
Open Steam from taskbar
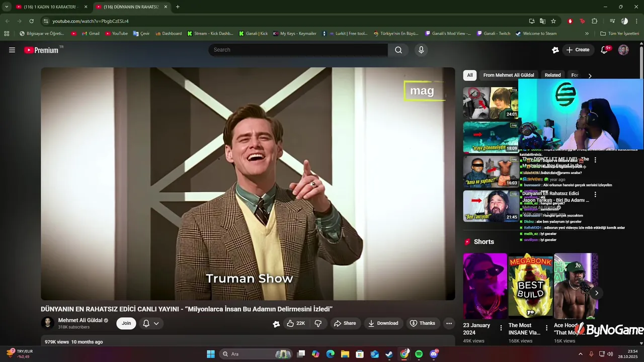click(x=389, y=354)
